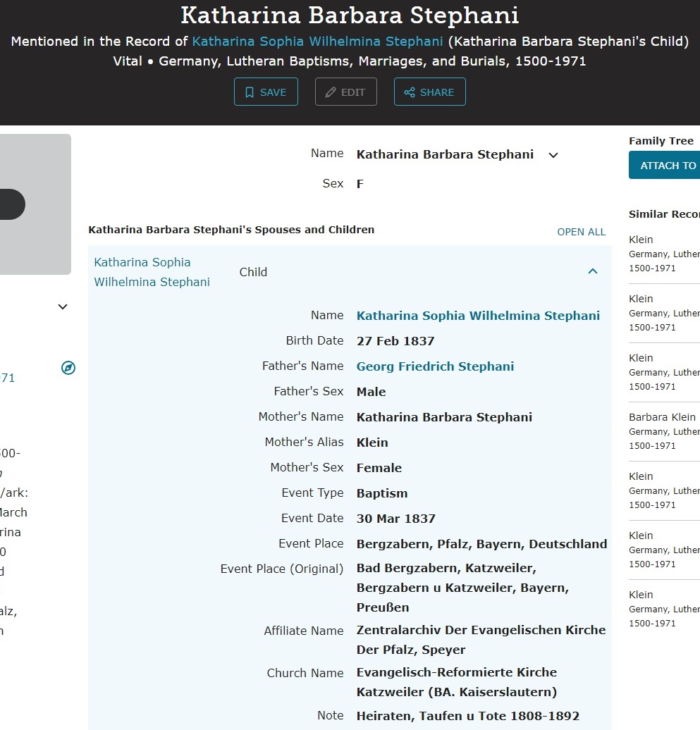Image resolution: width=700 pixels, height=730 pixels.
Task: Expand the dropdown next to Katharina Barbara Stephani name
Action: (x=553, y=155)
